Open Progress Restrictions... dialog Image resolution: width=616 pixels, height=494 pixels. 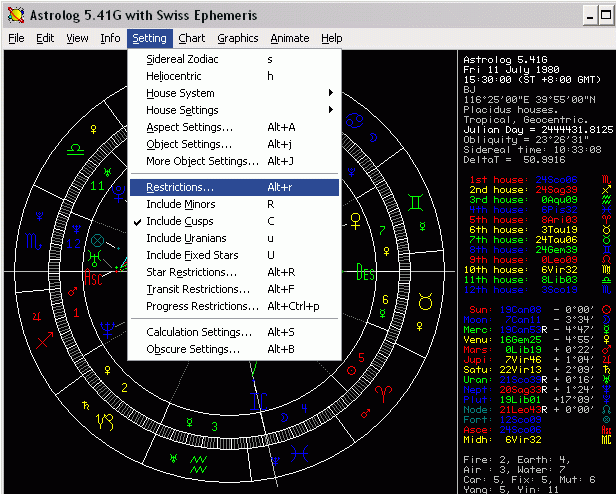click(234, 306)
